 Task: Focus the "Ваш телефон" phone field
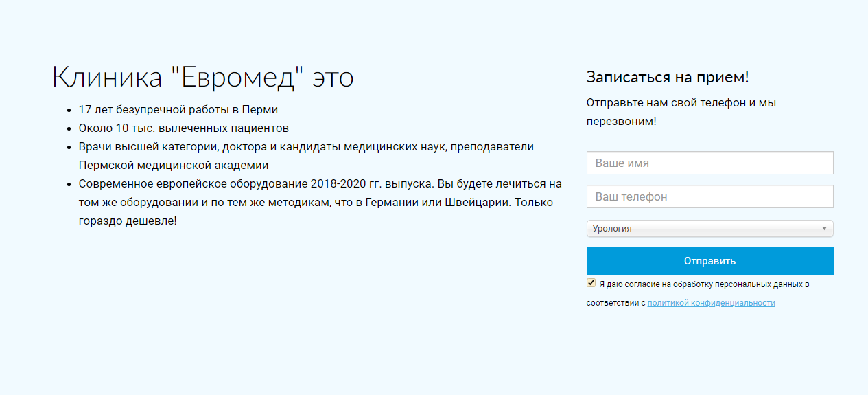point(709,196)
